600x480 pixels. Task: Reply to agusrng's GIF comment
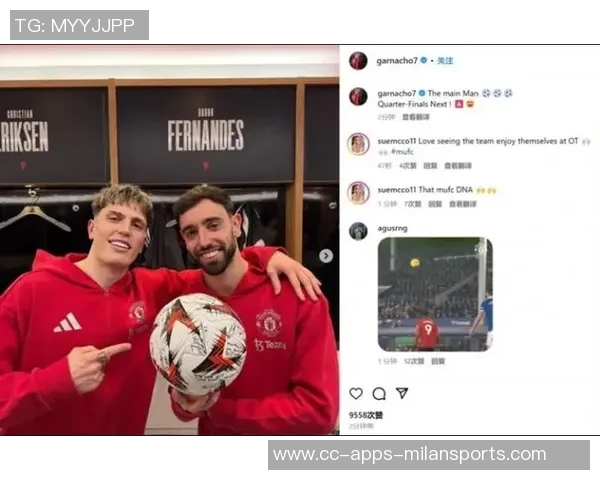click(438, 361)
